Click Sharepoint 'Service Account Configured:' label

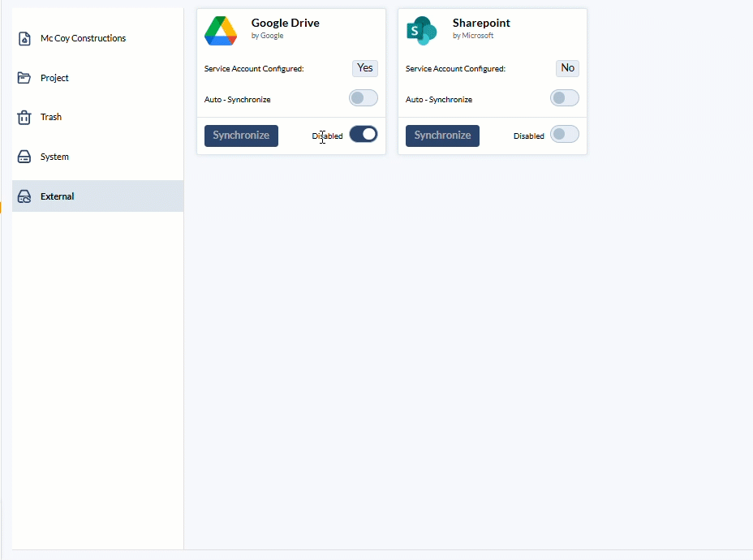coord(455,69)
